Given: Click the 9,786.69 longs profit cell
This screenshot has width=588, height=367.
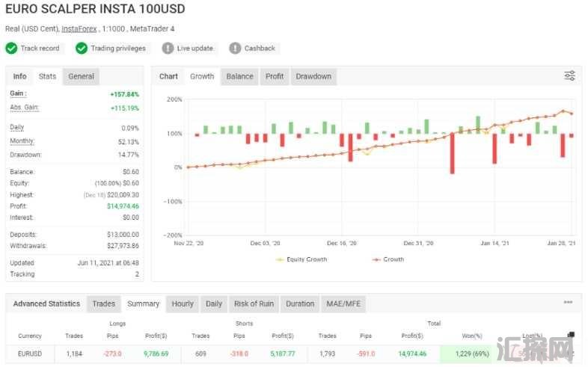Looking at the screenshot, I should tap(156, 354).
